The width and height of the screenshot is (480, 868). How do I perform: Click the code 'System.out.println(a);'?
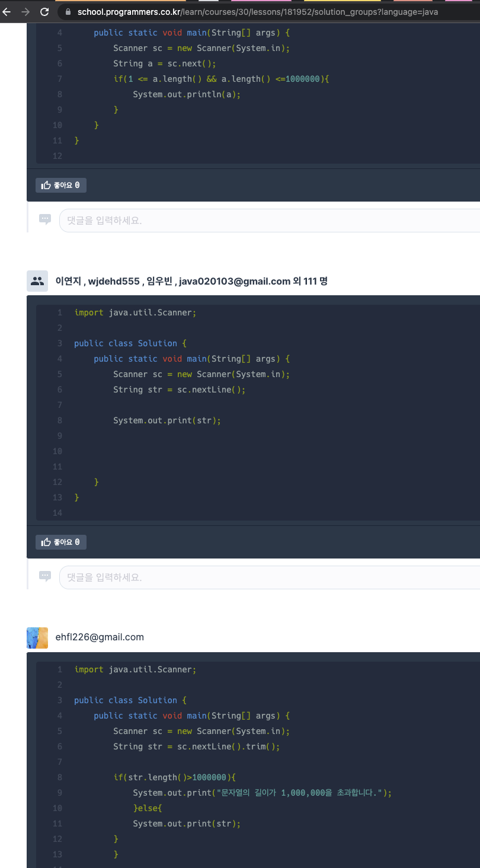coord(187,94)
